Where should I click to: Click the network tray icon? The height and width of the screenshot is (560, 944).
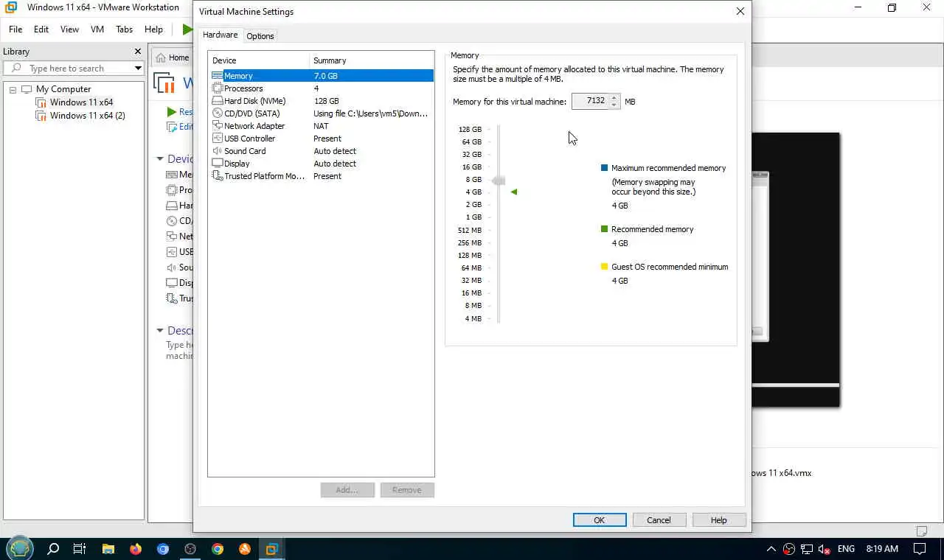coord(807,549)
